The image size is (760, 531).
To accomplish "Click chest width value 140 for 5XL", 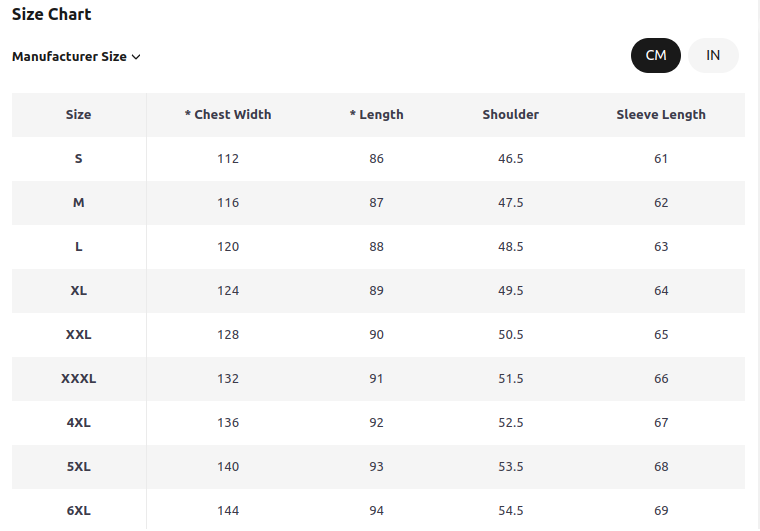I will tap(228, 467).
